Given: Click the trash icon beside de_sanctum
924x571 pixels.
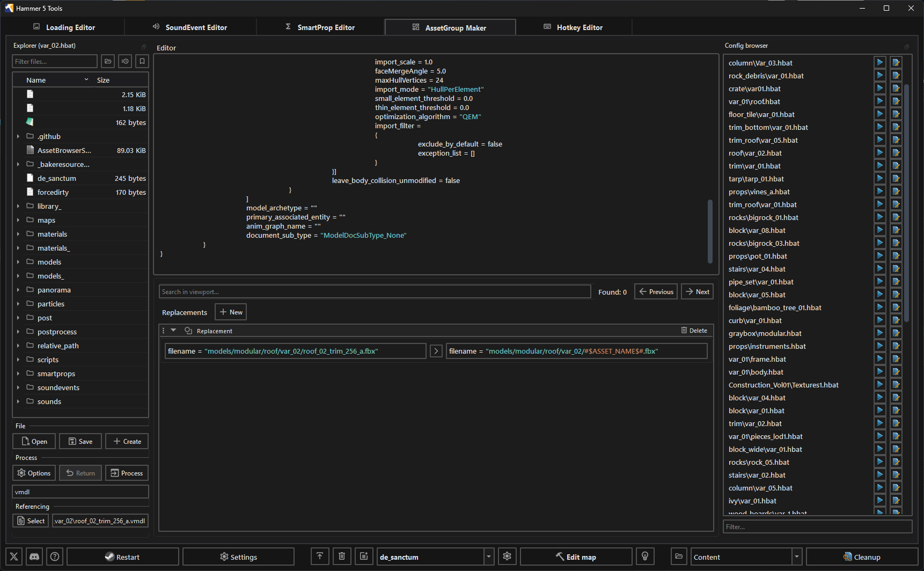Looking at the screenshot, I should (x=342, y=557).
